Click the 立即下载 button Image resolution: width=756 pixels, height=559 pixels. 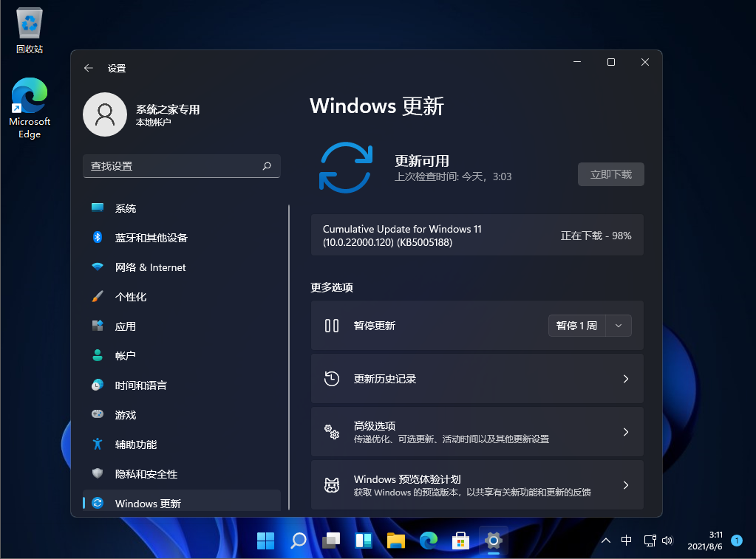pyautogui.click(x=610, y=174)
